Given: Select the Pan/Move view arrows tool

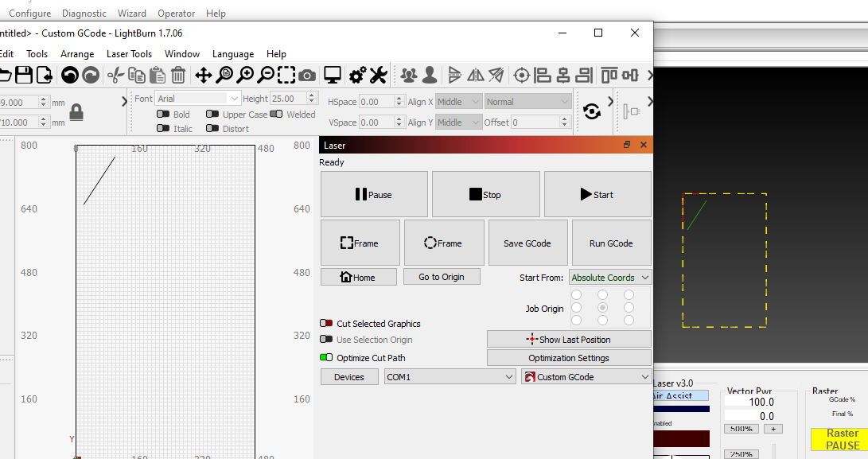Looking at the screenshot, I should click(203, 75).
